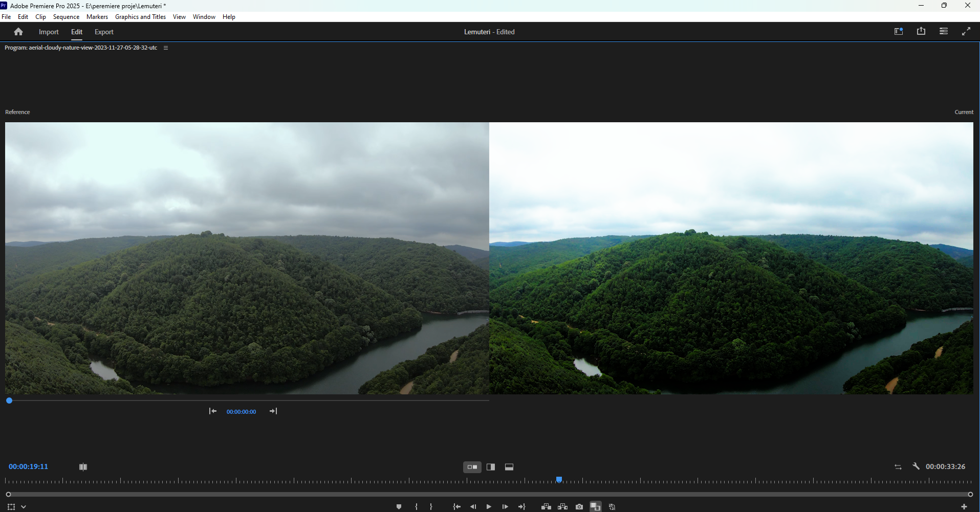Screen dimensions: 980x512
Task: Open the Graphics and Titles menu
Action: point(140,17)
